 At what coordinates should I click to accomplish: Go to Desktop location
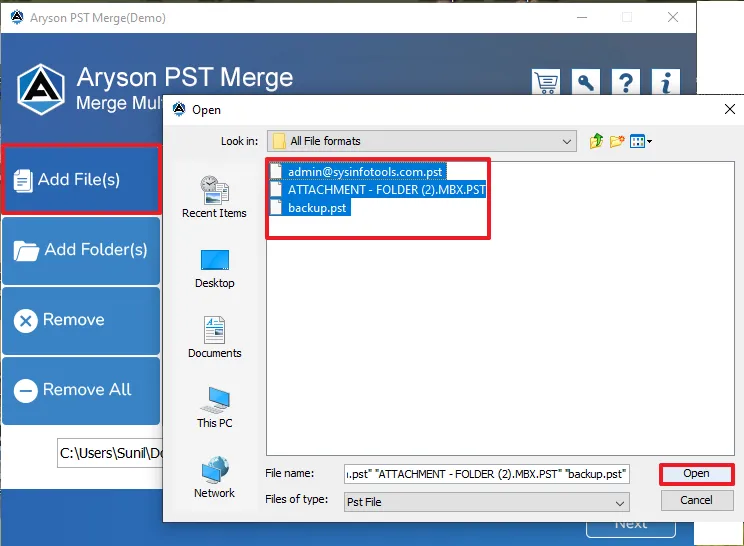214,268
